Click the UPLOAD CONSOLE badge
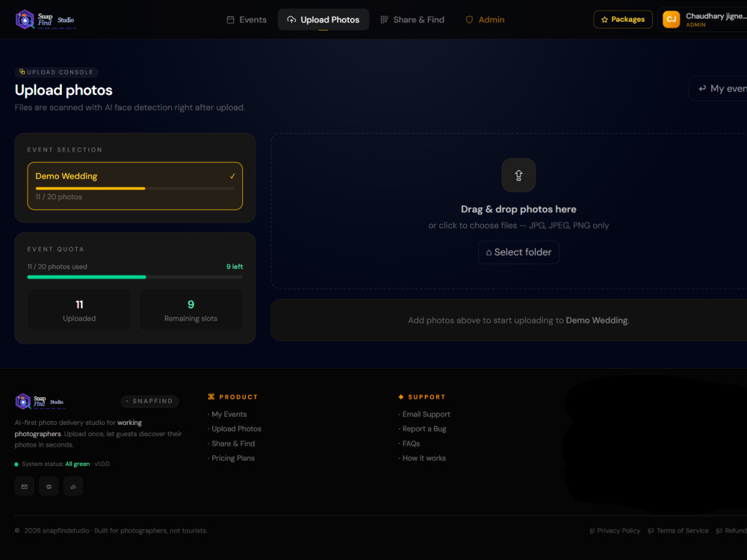The image size is (747, 560). (x=56, y=72)
